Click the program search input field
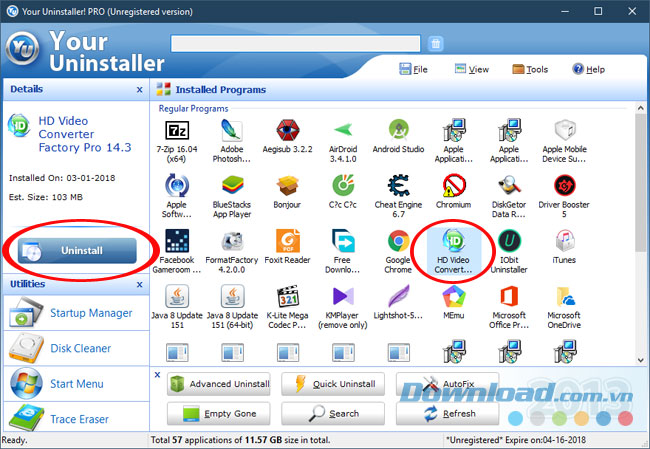 pos(296,44)
